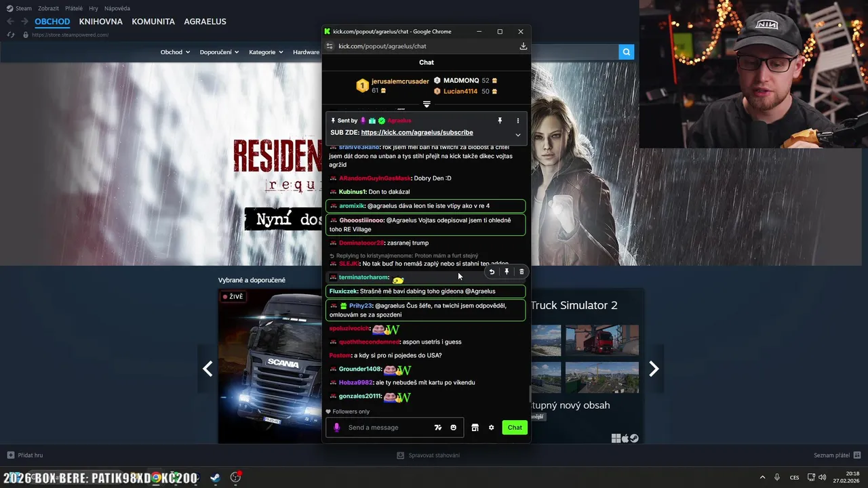Screen dimensions: 868x488
Task: Open the Seznam přátel friends list
Action: pyautogui.click(x=837, y=455)
